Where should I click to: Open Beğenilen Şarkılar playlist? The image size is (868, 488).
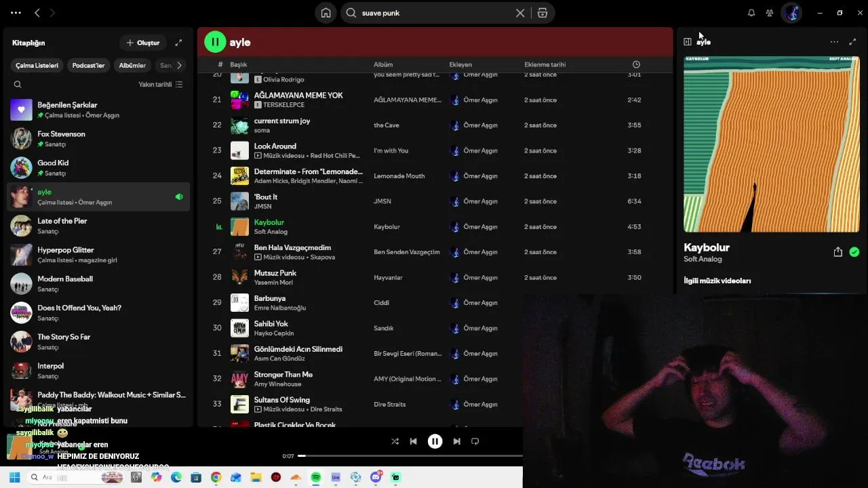98,110
